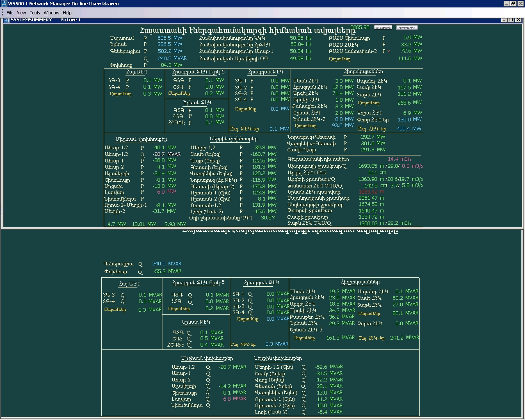Click the SYSTEMSUMMERY window system icon
The width and height of the screenshot is (525, 420).
coord(6,20)
